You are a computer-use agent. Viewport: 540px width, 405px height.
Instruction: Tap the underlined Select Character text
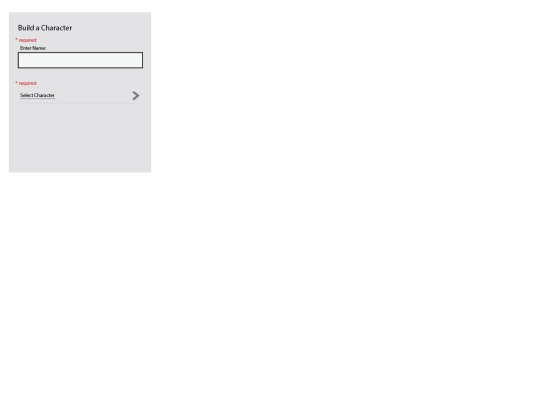click(37, 95)
